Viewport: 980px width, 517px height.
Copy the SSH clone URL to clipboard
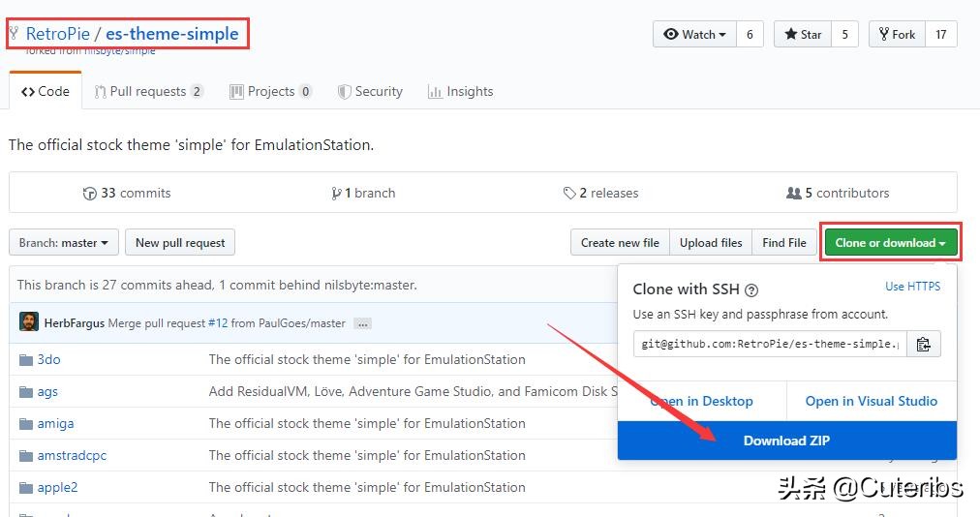pyautogui.click(x=923, y=344)
